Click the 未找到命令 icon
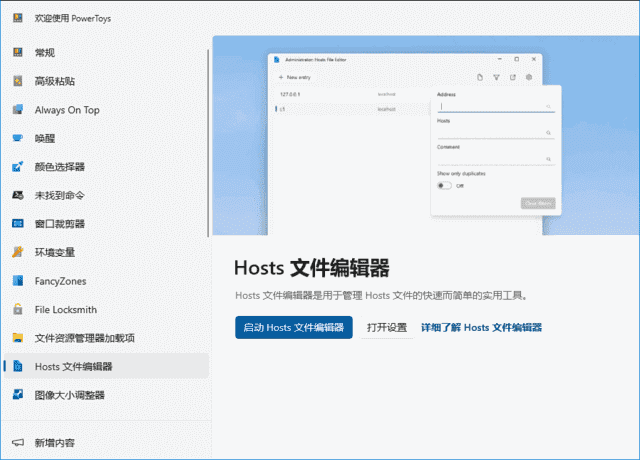640x460 pixels. 17,195
